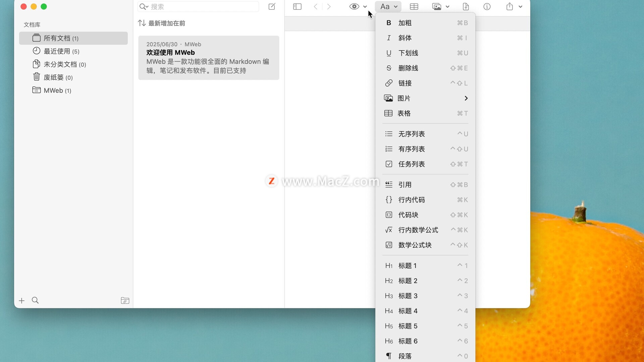Click the share icon
The height and width of the screenshot is (362, 644).
pyautogui.click(x=509, y=6)
